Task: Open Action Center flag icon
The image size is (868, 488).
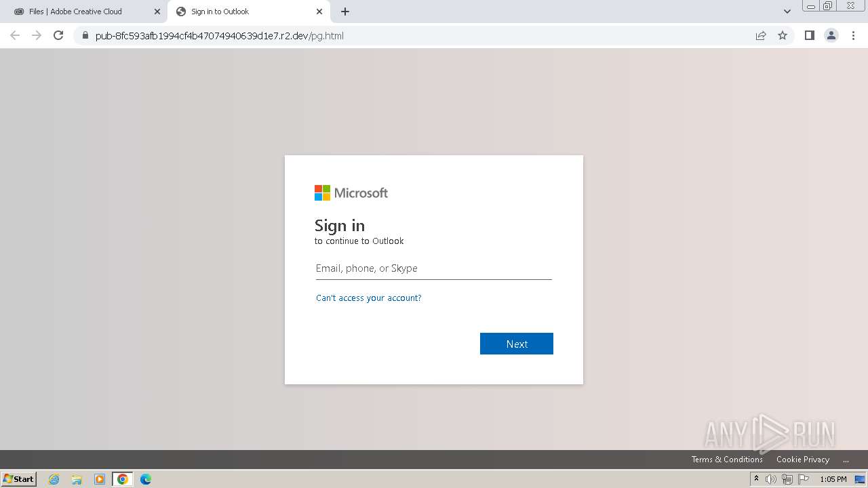Action: pos(804,479)
